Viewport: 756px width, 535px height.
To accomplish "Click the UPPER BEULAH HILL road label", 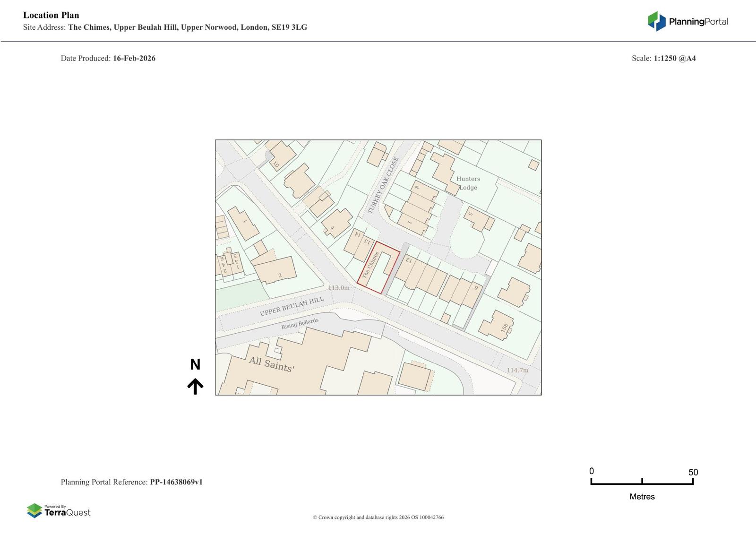I will [x=292, y=306].
